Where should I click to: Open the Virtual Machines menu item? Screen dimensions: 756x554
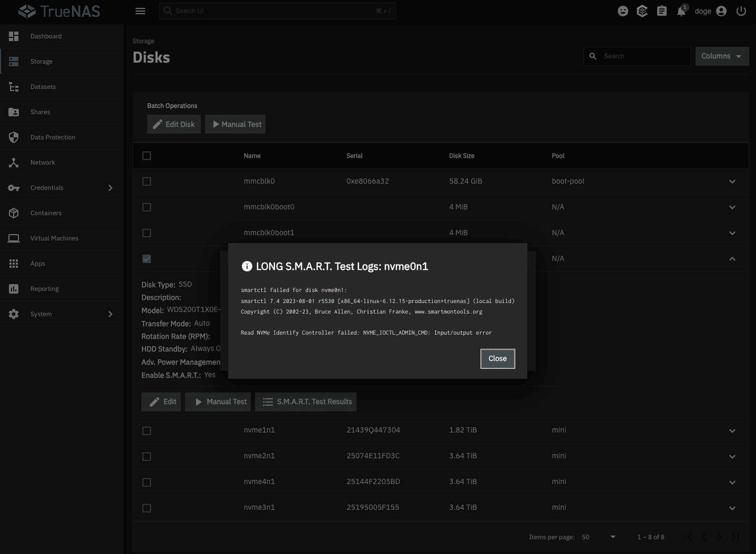(62, 238)
